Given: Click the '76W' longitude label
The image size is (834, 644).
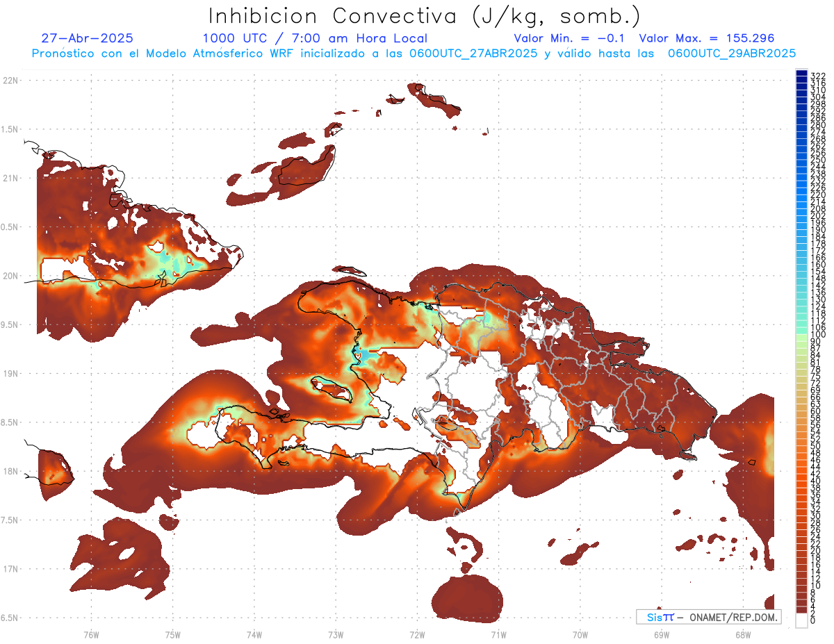Looking at the screenshot, I should pyautogui.click(x=91, y=634).
